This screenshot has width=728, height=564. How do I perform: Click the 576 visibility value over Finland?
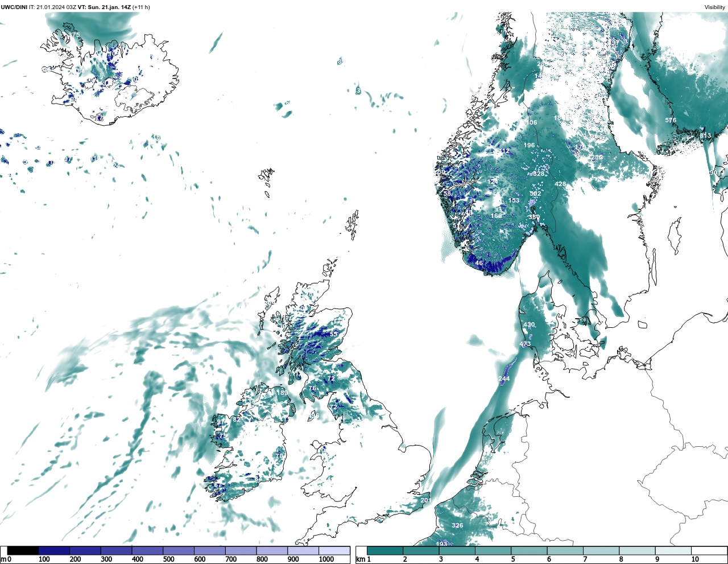(671, 120)
